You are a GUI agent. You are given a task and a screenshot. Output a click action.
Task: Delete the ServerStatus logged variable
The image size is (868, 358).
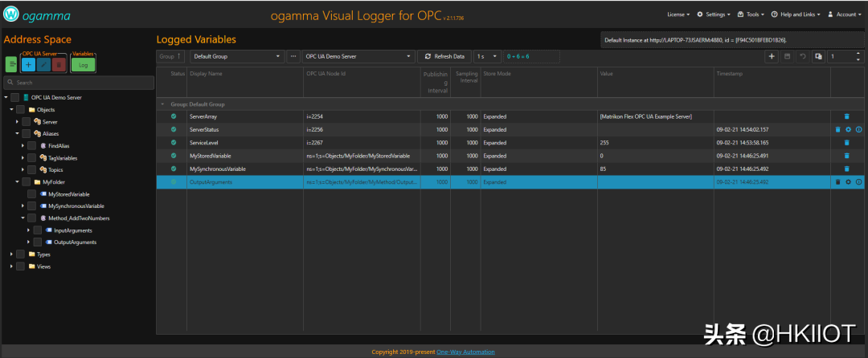(x=837, y=129)
